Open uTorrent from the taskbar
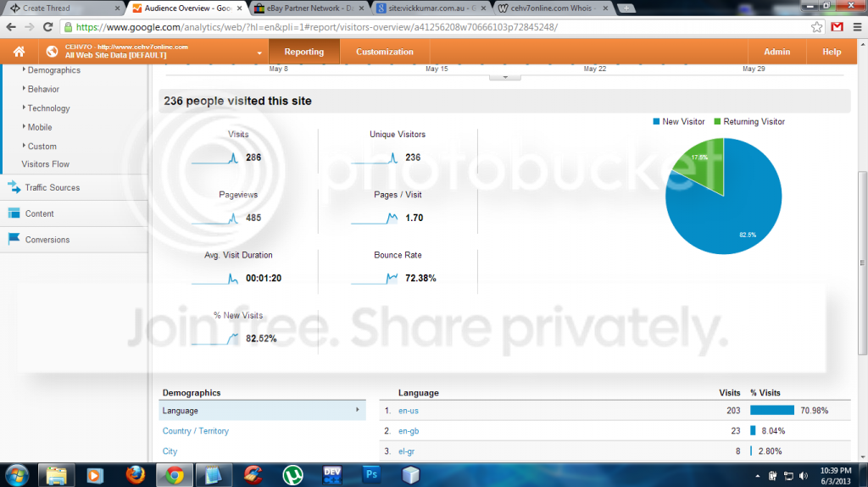The height and width of the screenshot is (487, 868). [x=292, y=475]
